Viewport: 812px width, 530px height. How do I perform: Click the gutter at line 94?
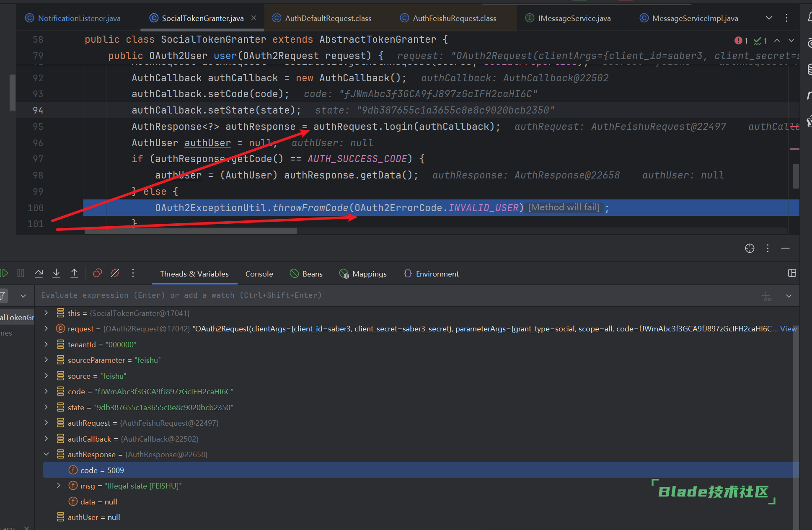38,110
